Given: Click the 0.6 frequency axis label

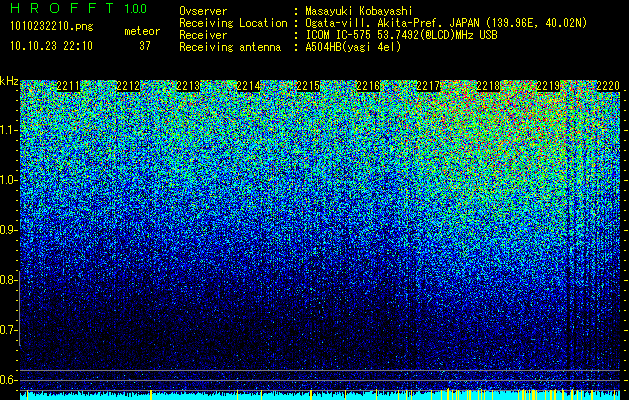Looking at the screenshot, I should pyautogui.click(x=7, y=380).
